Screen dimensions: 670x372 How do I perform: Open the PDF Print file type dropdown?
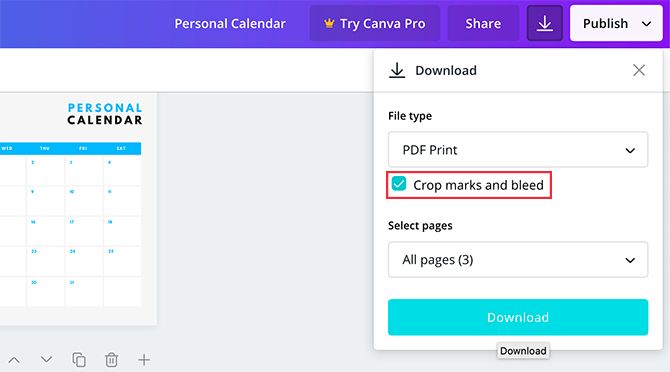pos(518,149)
